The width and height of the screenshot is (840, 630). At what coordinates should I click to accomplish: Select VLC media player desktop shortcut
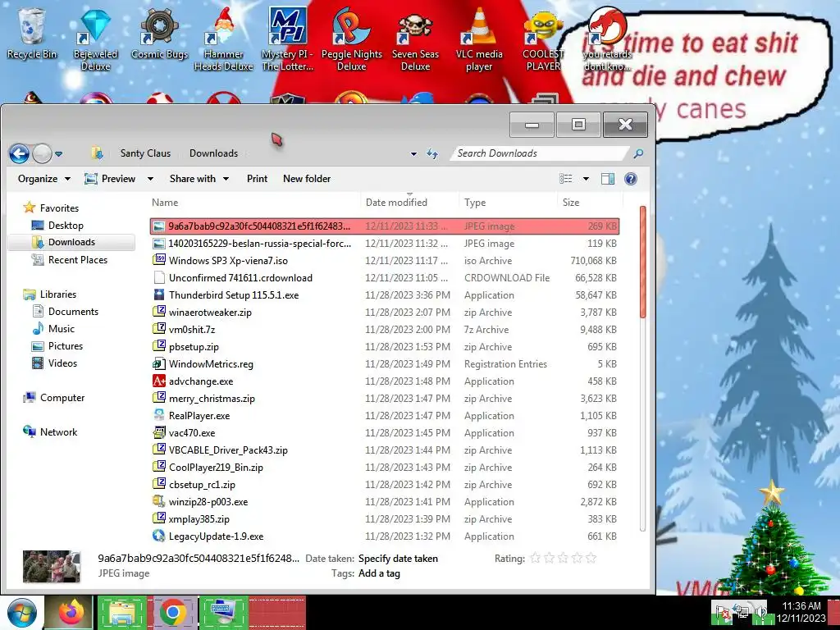(x=479, y=39)
